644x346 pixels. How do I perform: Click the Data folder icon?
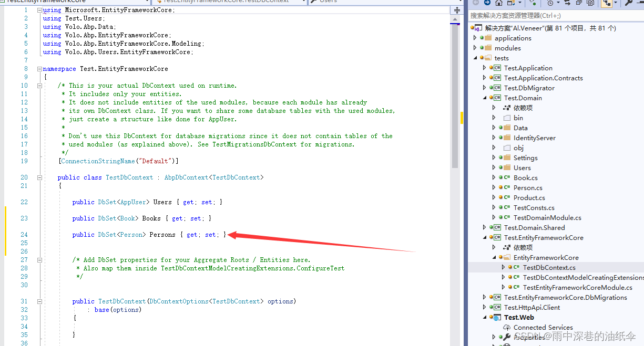(507, 128)
